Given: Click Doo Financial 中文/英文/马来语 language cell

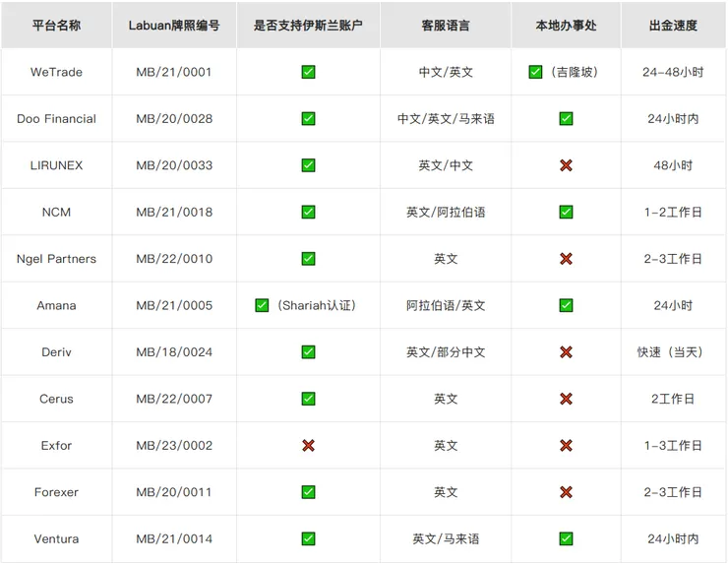Looking at the screenshot, I should click(446, 118).
